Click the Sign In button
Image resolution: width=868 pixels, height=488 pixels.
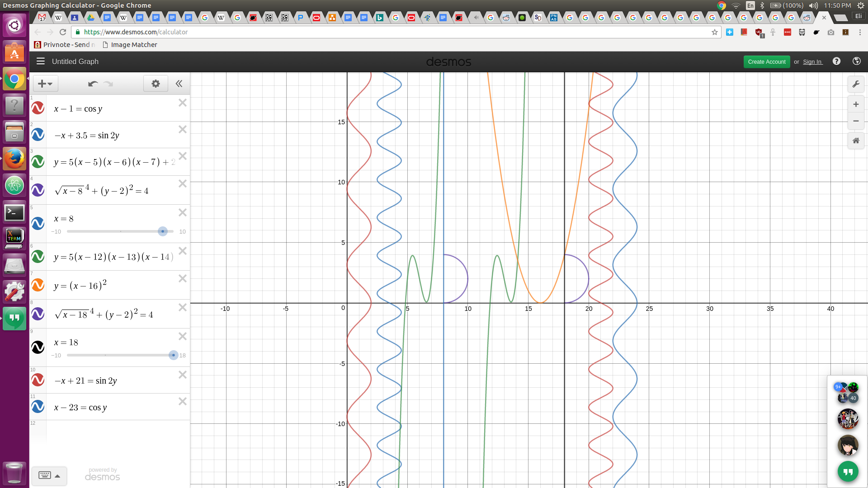click(x=812, y=61)
